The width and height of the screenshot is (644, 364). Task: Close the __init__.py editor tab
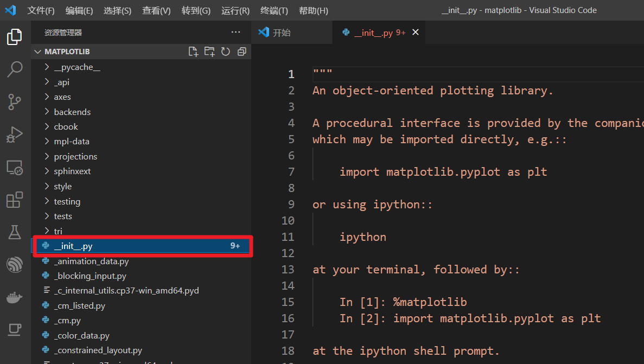pyautogui.click(x=416, y=32)
